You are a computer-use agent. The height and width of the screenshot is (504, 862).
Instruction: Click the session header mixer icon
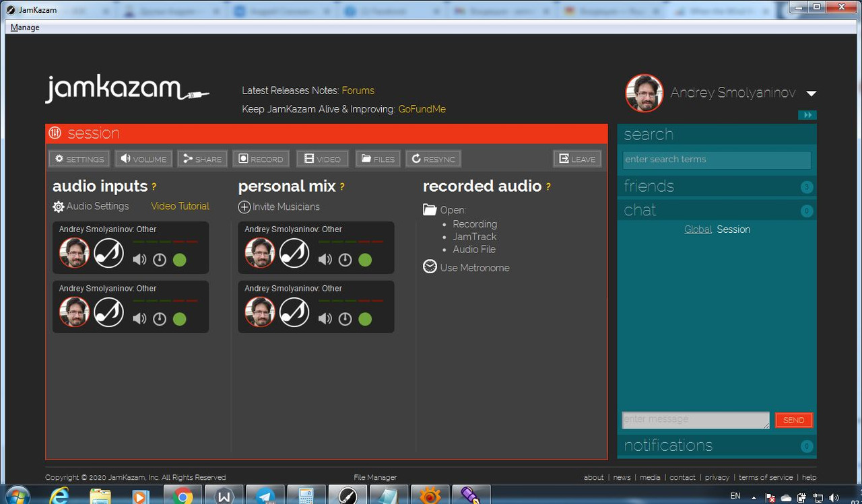click(x=55, y=133)
